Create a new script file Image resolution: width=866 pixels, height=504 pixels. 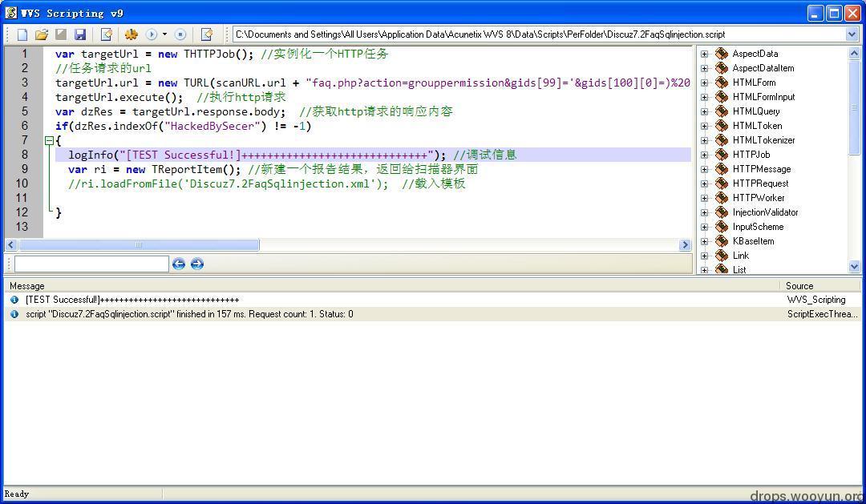[x=22, y=34]
